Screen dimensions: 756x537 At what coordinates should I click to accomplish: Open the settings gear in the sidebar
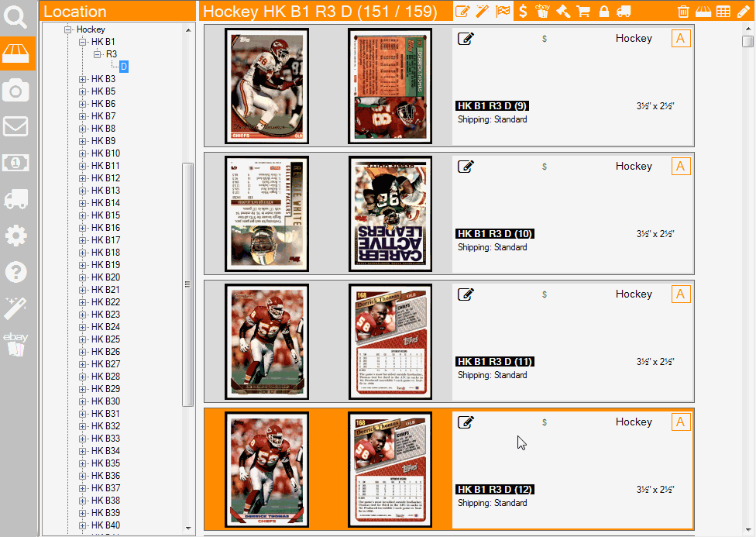pyautogui.click(x=15, y=236)
